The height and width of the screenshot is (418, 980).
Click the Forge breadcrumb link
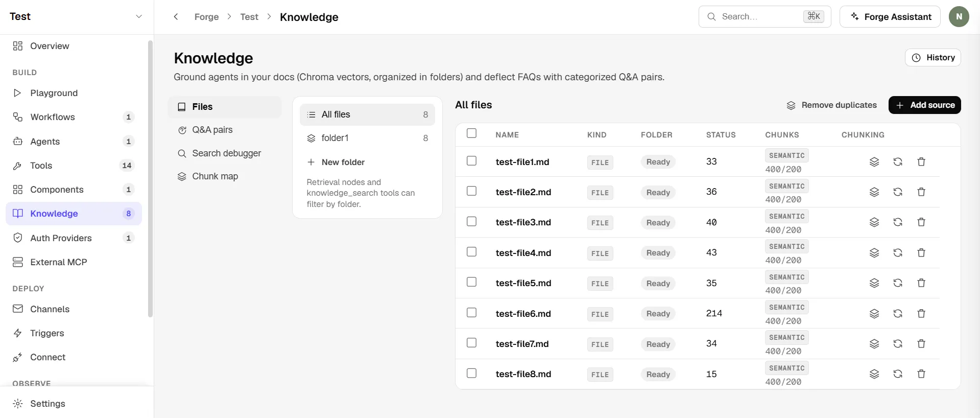[206, 17]
